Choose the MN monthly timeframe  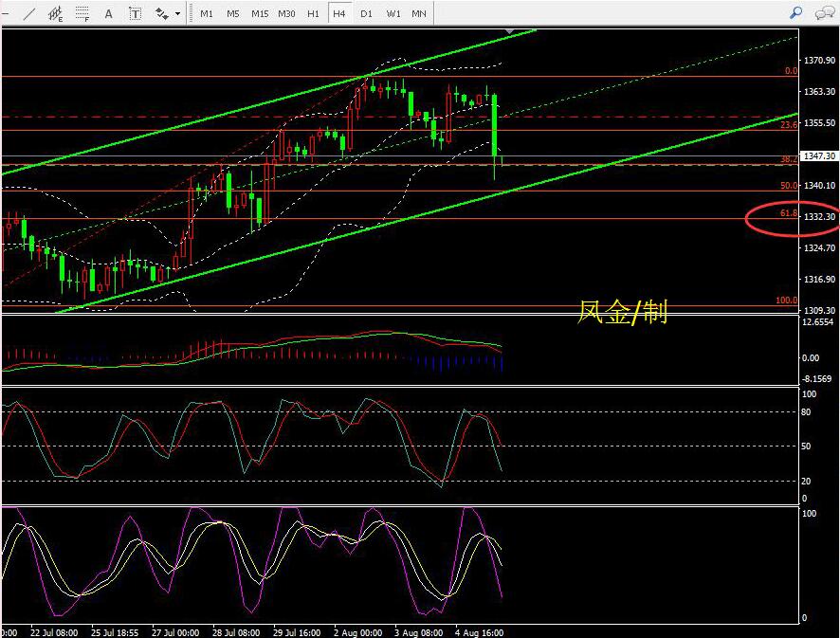pos(419,13)
